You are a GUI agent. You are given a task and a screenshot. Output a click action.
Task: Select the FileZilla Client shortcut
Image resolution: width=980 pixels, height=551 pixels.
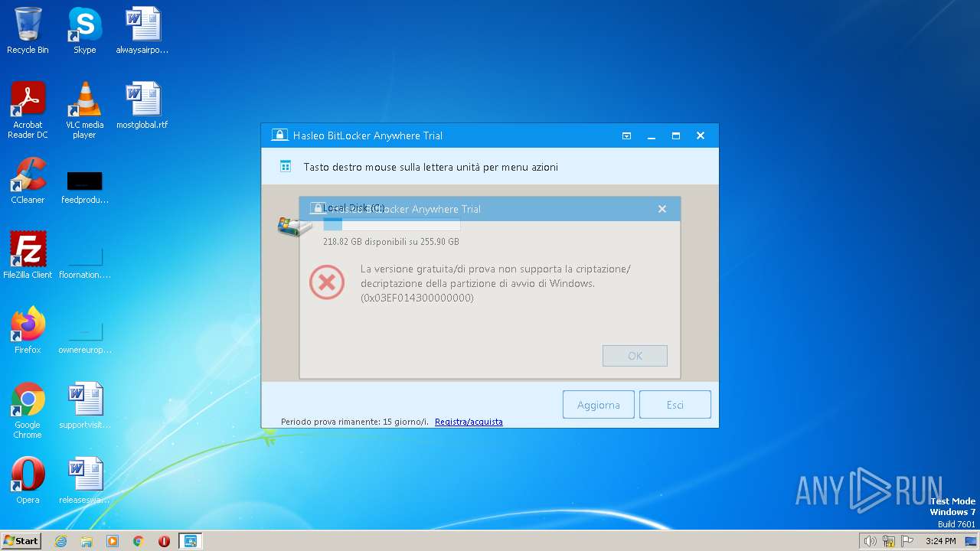click(28, 256)
